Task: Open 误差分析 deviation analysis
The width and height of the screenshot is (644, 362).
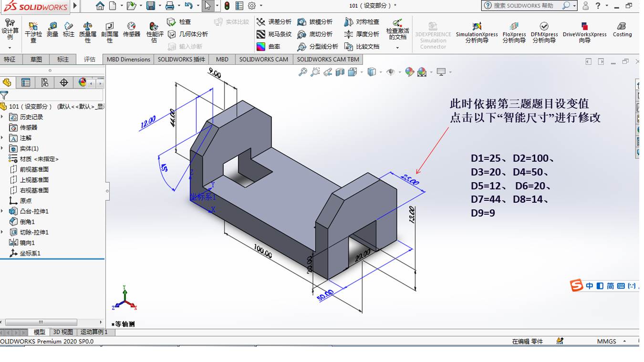Action: click(274, 22)
